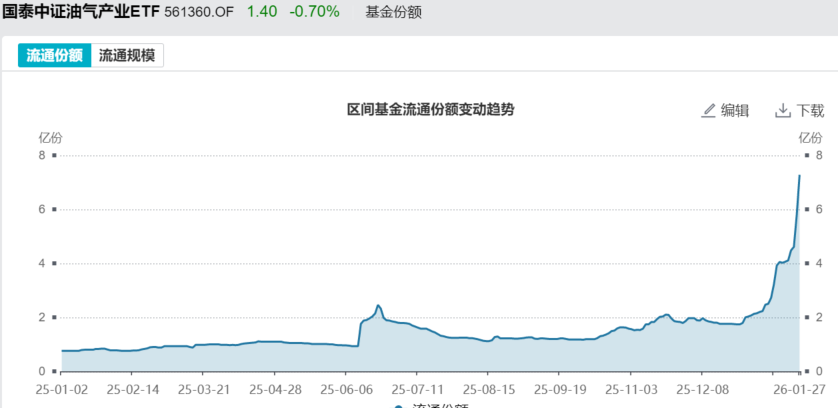The image size is (838, 408).
Task: Click the 流通份额 legend marker below the chart
Action: click(x=398, y=405)
